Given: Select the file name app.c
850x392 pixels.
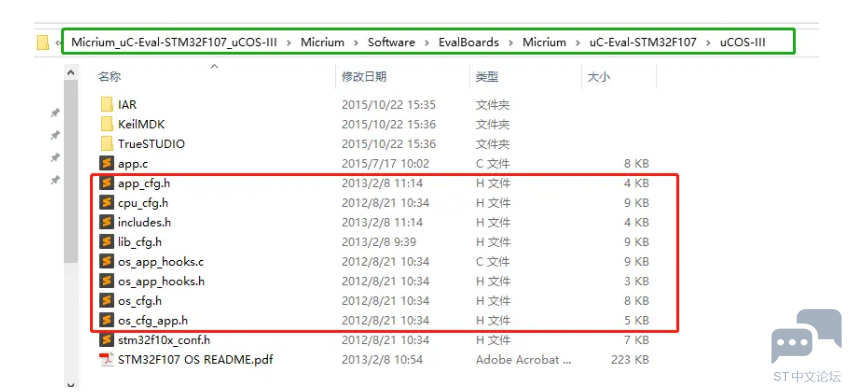Looking at the screenshot, I should tap(132, 164).
